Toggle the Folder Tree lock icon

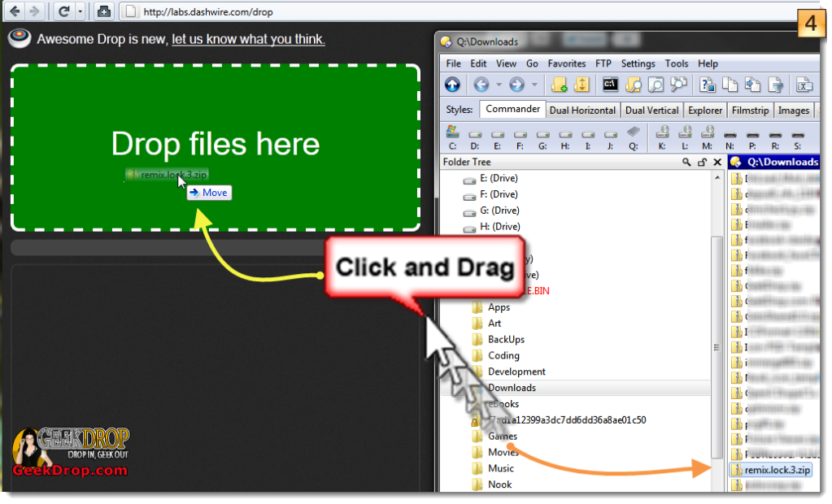point(702,163)
